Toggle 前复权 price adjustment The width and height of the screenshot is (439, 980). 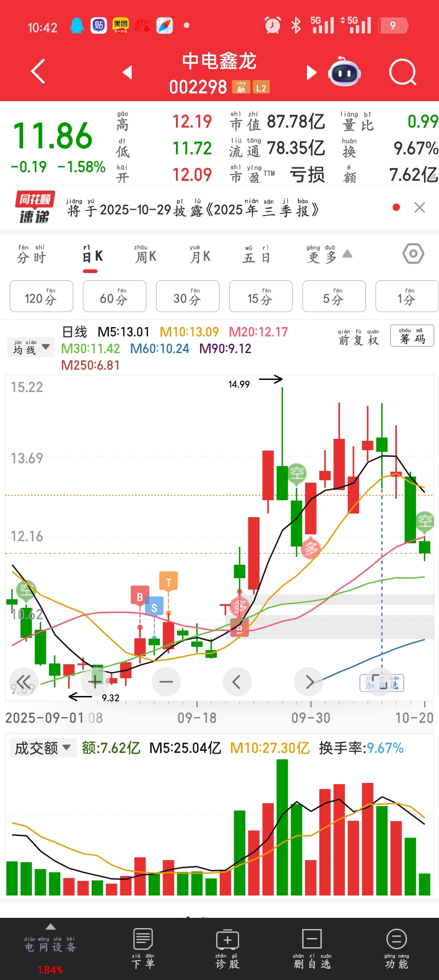359,337
